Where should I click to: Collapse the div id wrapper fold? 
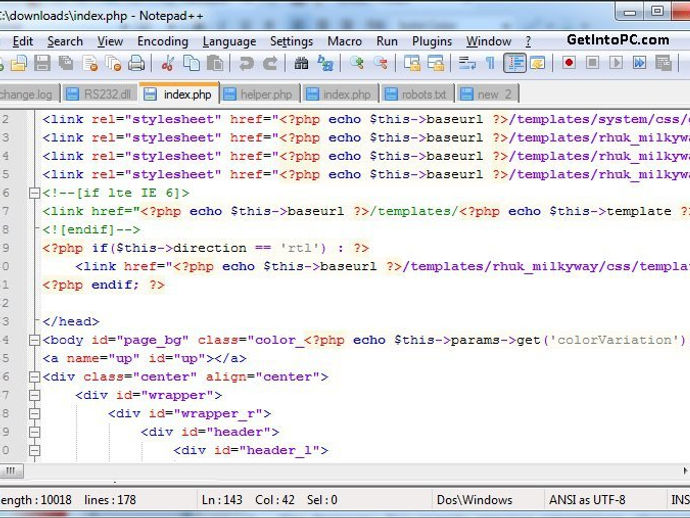[34, 395]
